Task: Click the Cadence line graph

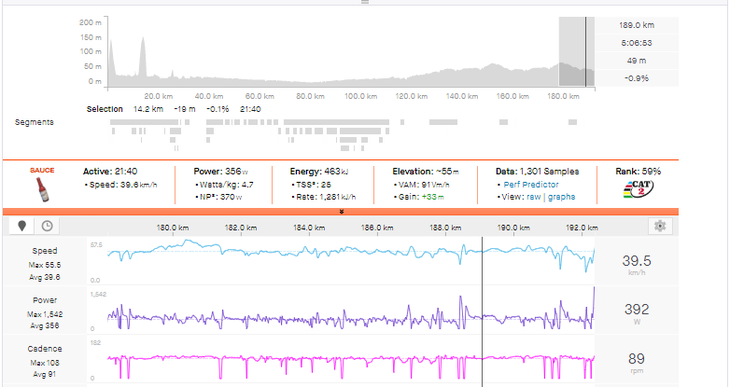Action: (351, 366)
